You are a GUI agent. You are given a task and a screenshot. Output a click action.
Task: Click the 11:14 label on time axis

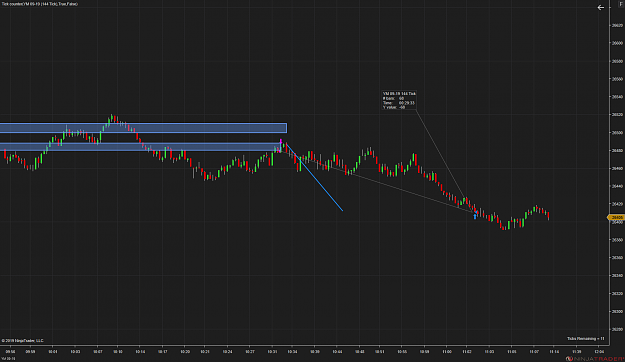pyautogui.click(x=554, y=352)
